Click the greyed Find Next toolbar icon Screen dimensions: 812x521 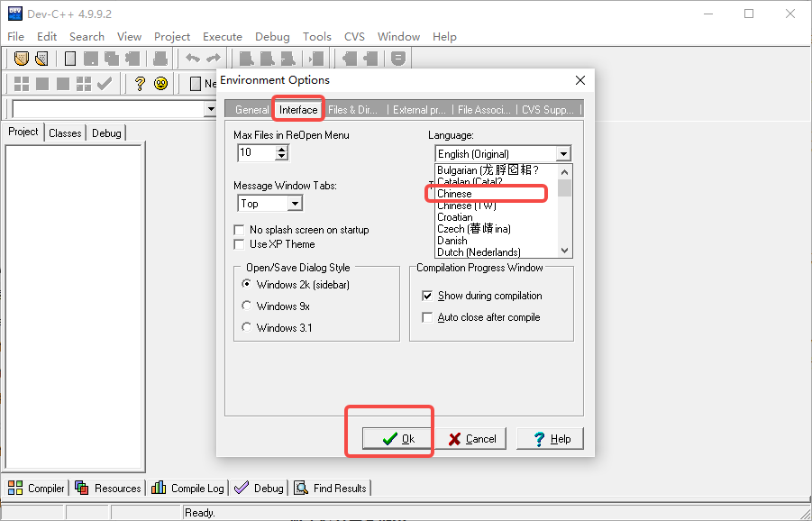pos(287,58)
